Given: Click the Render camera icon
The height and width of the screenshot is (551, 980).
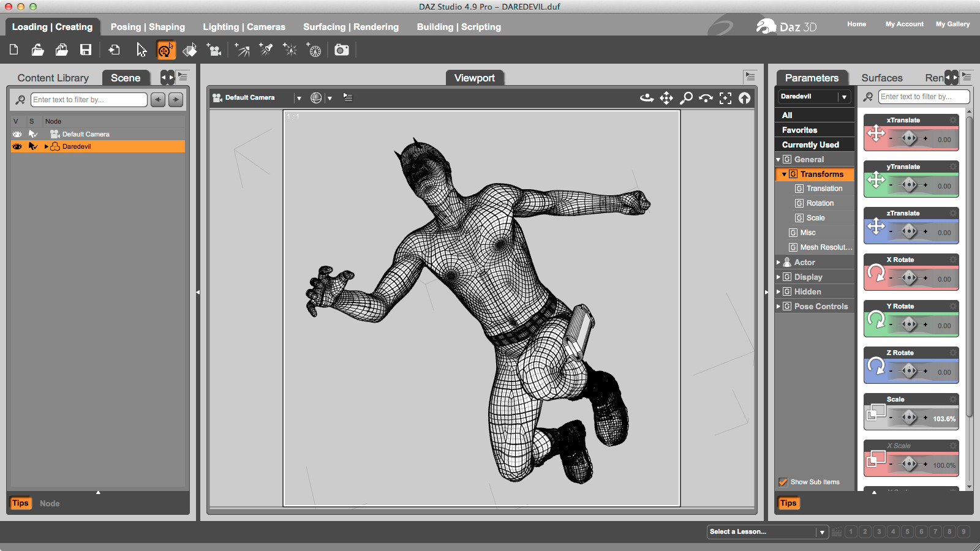Looking at the screenshot, I should 342,50.
